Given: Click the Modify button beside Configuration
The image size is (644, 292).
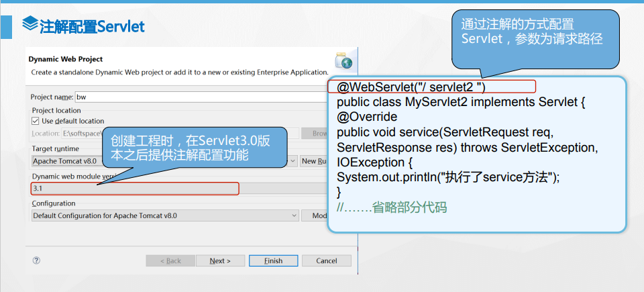Looking at the screenshot, I should pos(314,215).
